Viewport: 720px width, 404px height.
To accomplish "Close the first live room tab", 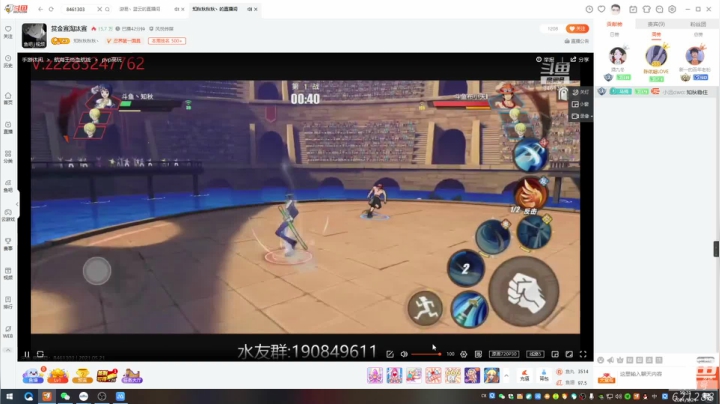I will (x=183, y=9).
